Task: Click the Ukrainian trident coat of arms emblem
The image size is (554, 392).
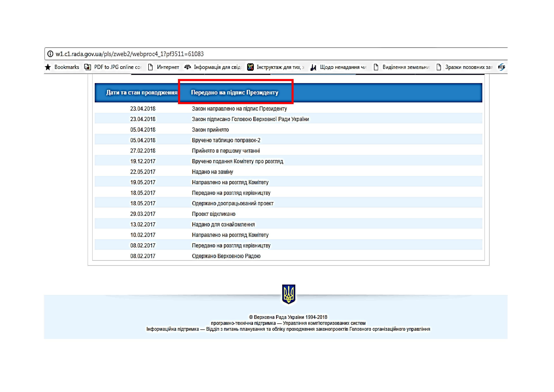Action: point(289,294)
